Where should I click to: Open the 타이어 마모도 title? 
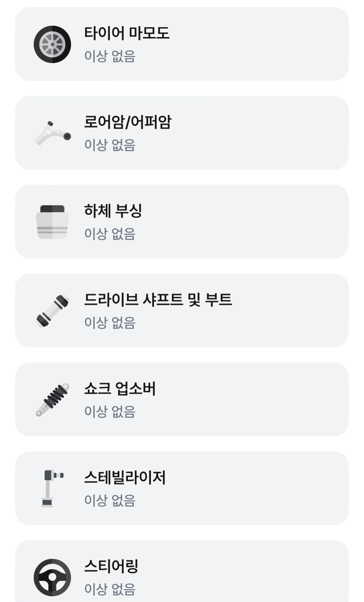pos(127,33)
